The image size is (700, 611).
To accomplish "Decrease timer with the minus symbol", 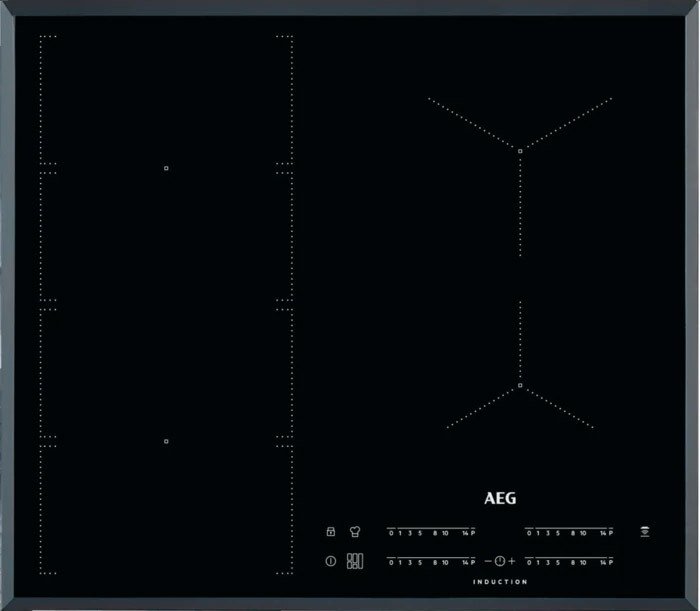I will click(x=488, y=561).
